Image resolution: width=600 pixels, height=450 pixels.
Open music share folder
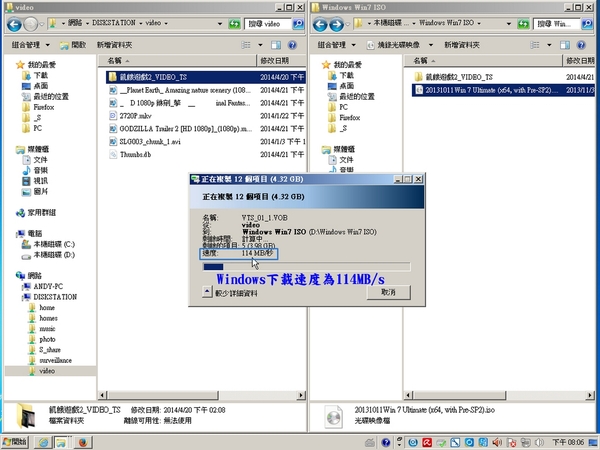[x=42, y=329]
